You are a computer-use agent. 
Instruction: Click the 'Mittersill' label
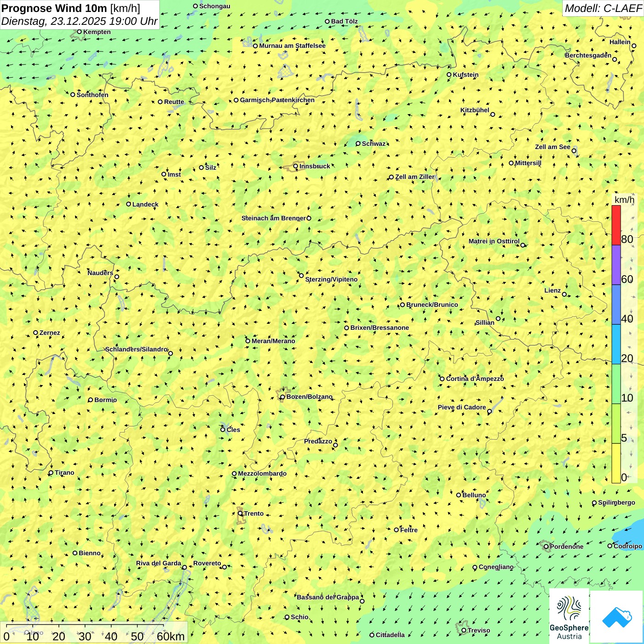[528, 163]
